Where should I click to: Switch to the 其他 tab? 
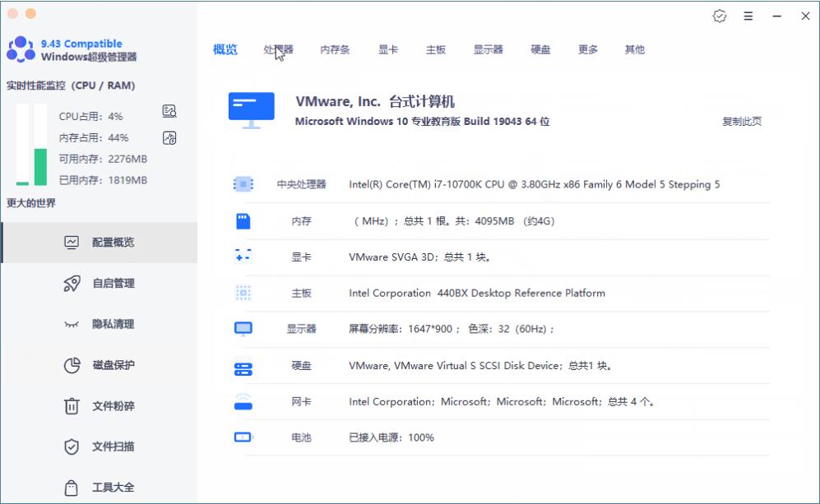[635, 49]
